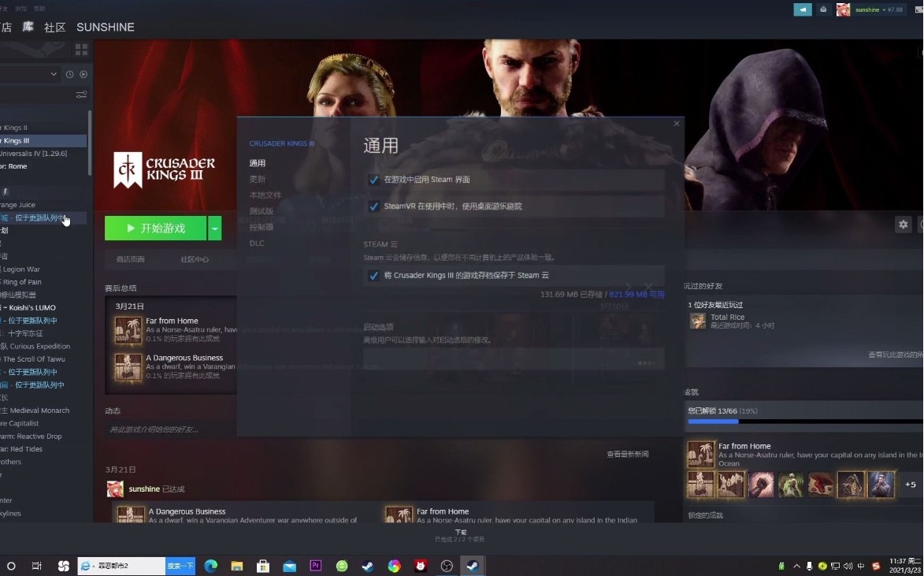The image size is (924, 576).
Task: Open Microsoft Edge from the taskbar
Action: click(x=210, y=566)
